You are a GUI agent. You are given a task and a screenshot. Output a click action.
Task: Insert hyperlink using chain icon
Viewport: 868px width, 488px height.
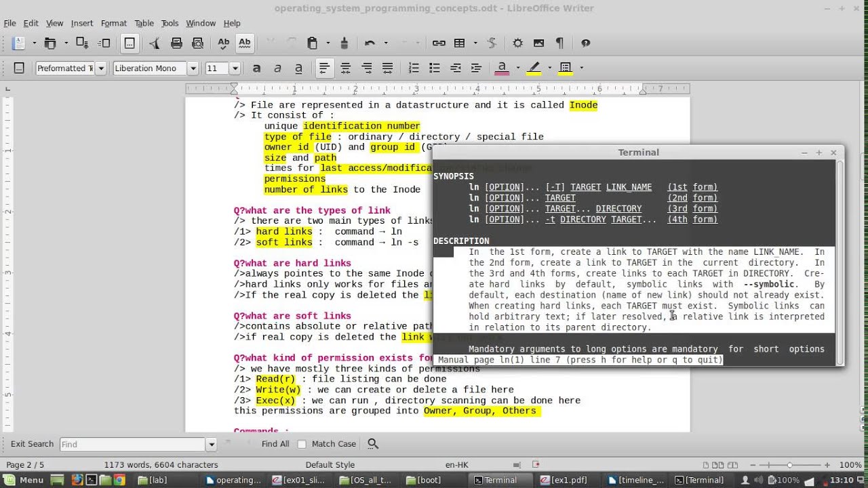[x=439, y=43]
